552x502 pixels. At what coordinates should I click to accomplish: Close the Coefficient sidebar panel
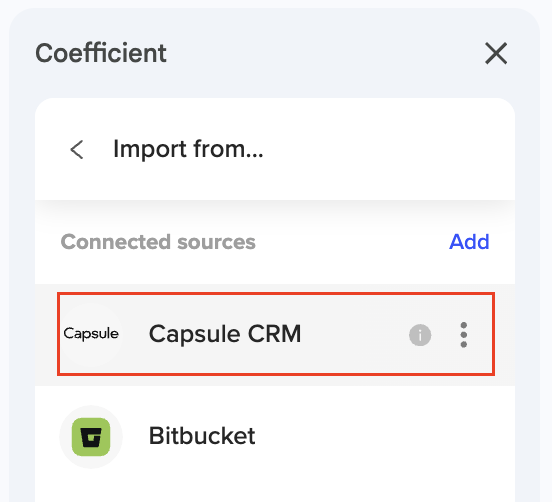pos(496,53)
